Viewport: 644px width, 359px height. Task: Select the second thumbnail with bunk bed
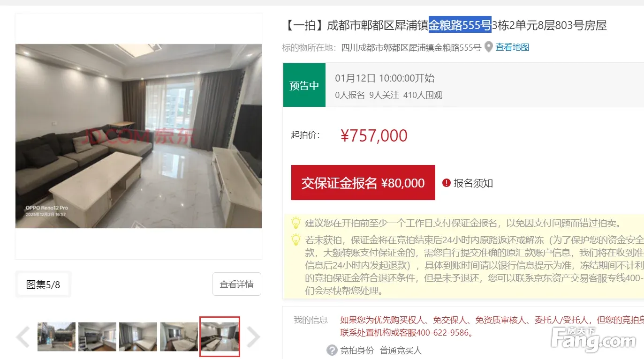(97, 337)
